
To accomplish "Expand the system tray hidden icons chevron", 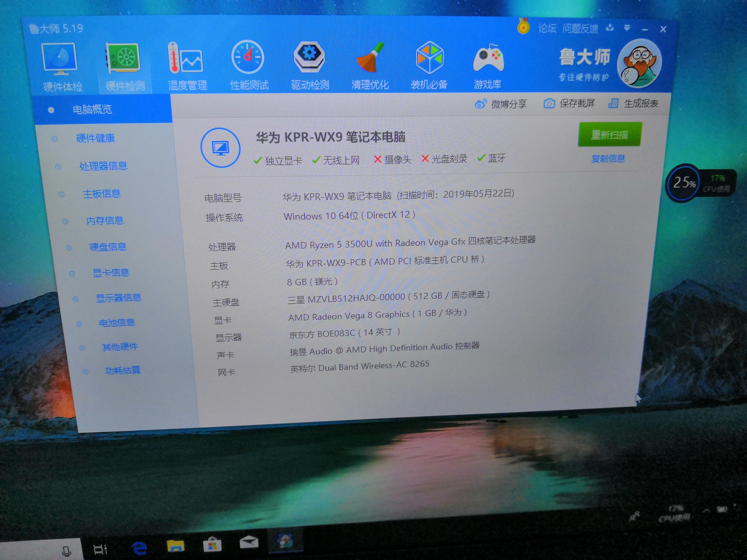I will coord(706,511).
